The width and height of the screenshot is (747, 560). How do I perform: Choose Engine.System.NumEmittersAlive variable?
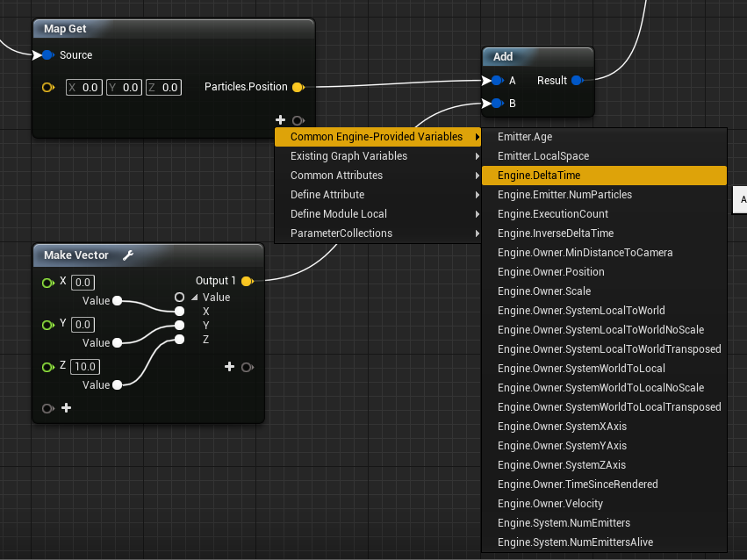coord(605,542)
